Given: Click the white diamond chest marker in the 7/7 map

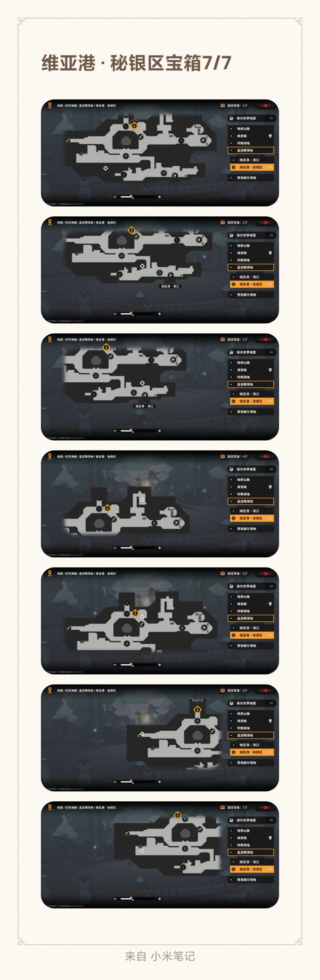Looking at the screenshot, I should (x=142, y=851).
